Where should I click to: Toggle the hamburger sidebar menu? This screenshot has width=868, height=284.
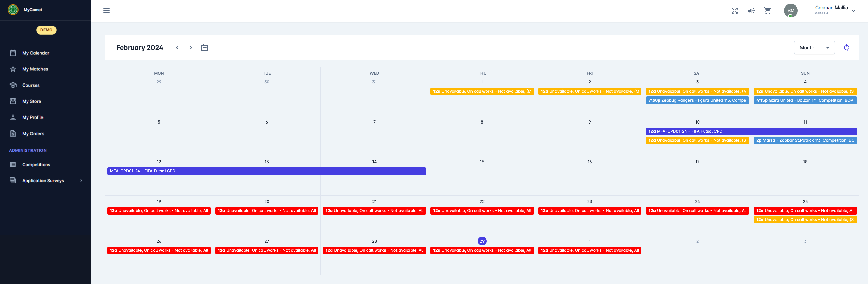tap(107, 11)
